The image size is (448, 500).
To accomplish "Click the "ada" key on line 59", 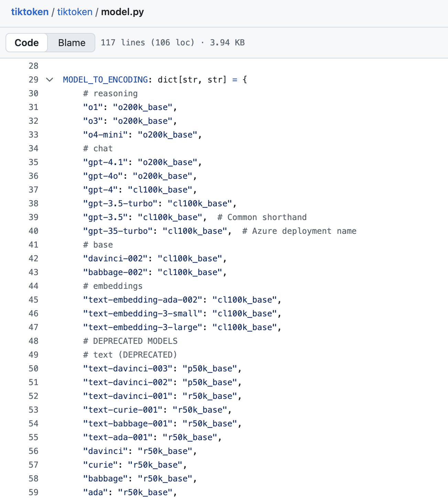I will 96,492.
